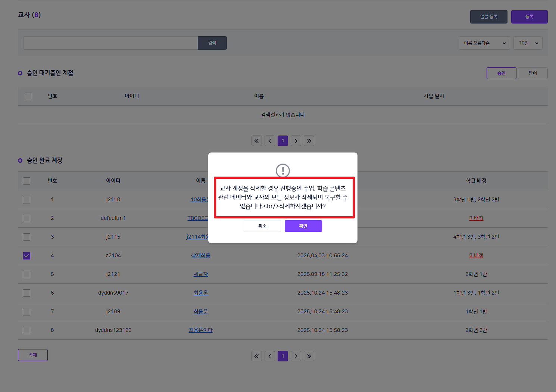Image resolution: width=556 pixels, height=392 pixels.
Task: Jump to last page in the upper pagination
Action: click(309, 141)
